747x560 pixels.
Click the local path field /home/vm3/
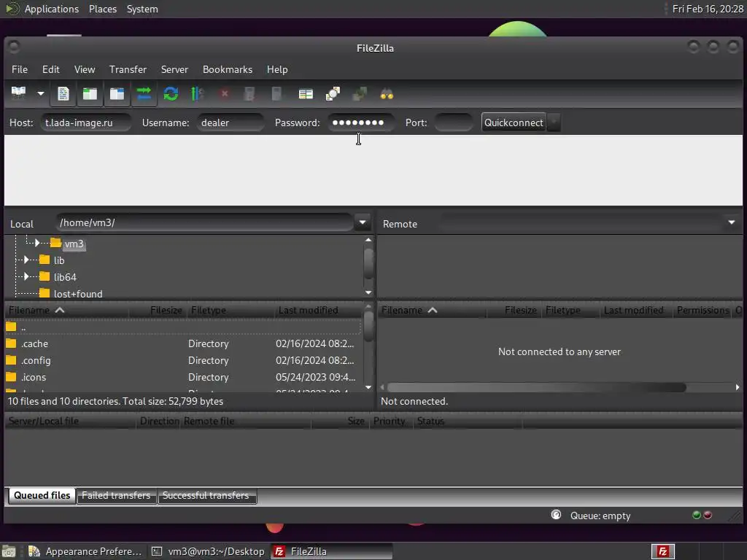pos(205,222)
